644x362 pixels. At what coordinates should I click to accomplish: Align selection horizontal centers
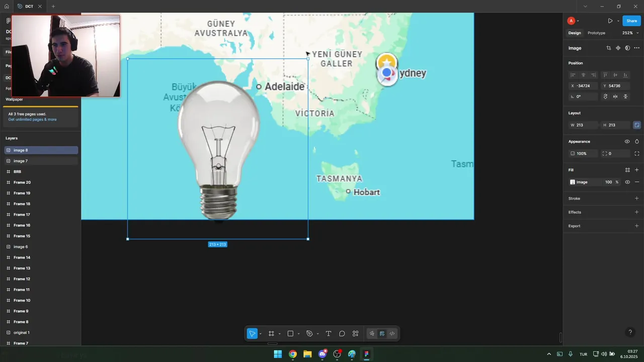583,75
